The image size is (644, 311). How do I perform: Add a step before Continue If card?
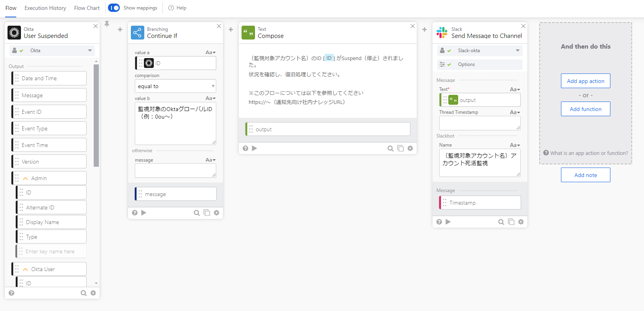(x=120, y=29)
